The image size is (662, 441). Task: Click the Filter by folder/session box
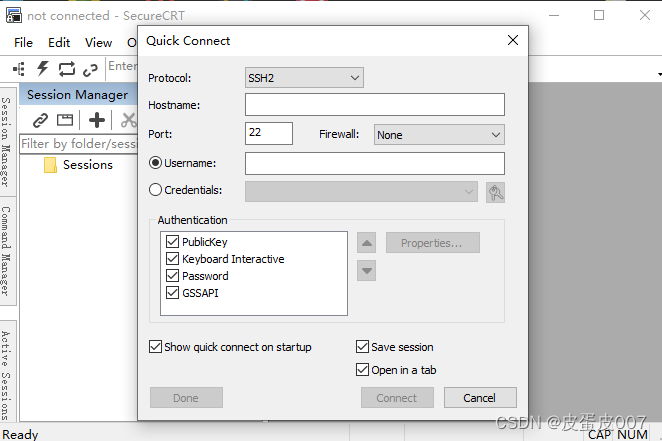pos(79,144)
